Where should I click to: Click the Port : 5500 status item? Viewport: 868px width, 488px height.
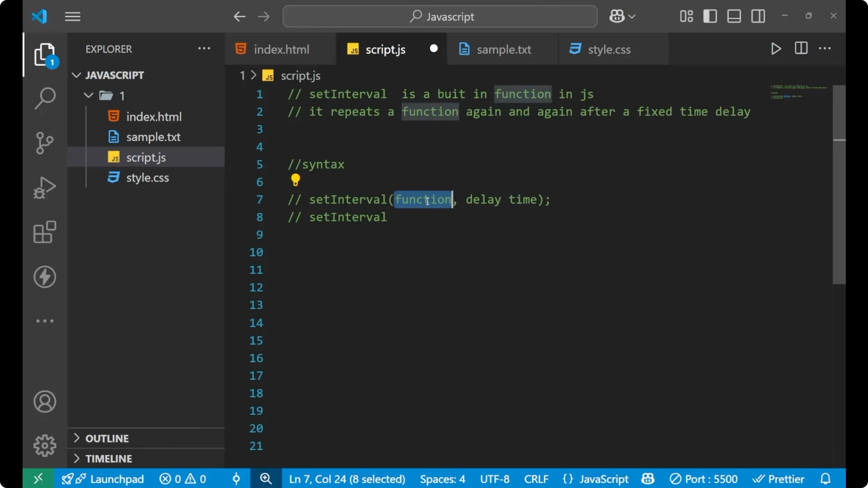(704, 479)
